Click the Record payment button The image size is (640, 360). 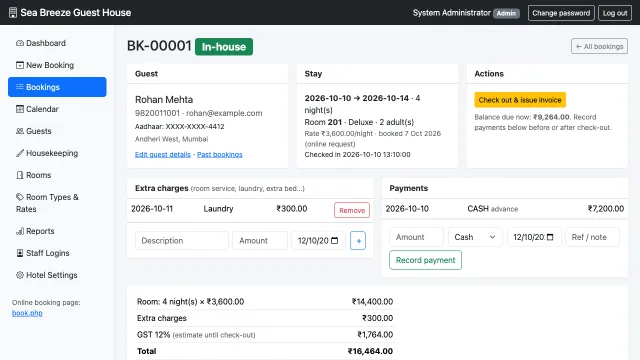point(425,260)
